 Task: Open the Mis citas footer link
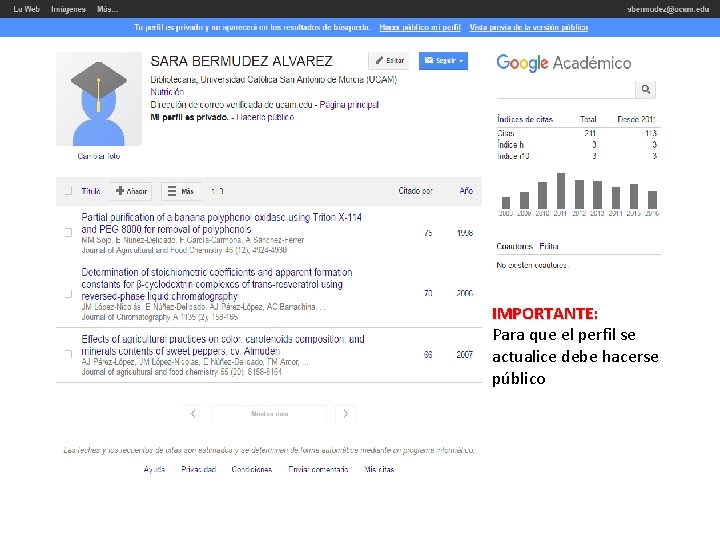(379, 469)
